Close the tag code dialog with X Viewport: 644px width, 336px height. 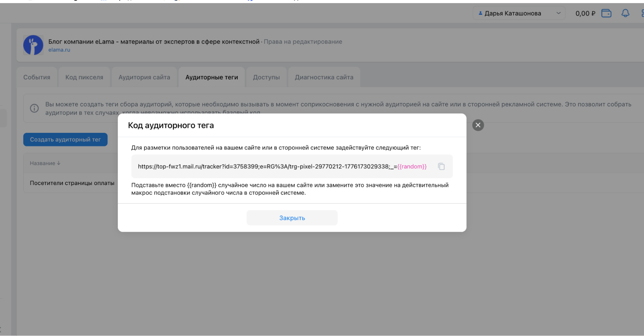coord(478,125)
